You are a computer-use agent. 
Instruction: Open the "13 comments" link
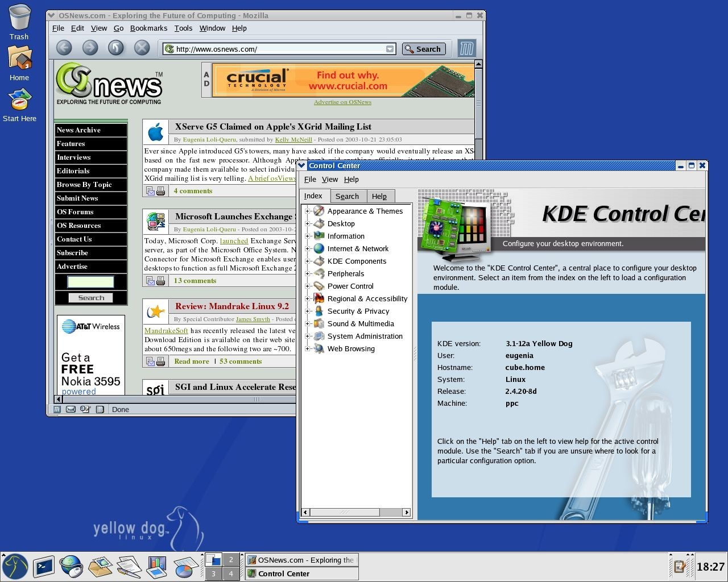195,281
